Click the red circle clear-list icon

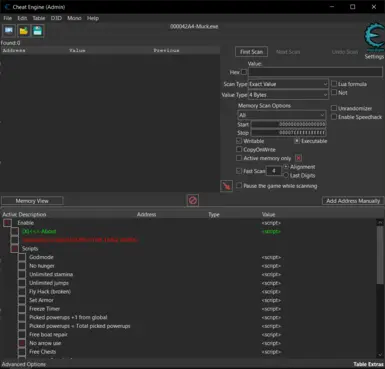pos(193,200)
